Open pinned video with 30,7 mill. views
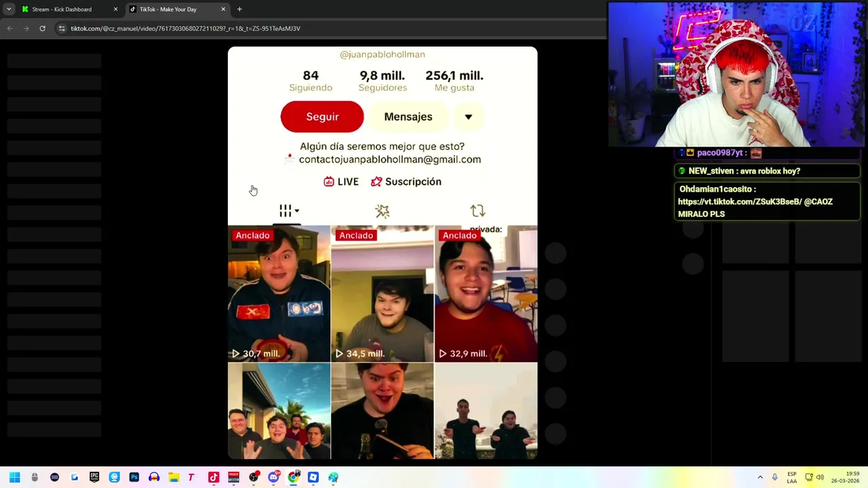This screenshot has height=488, width=868. point(279,293)
